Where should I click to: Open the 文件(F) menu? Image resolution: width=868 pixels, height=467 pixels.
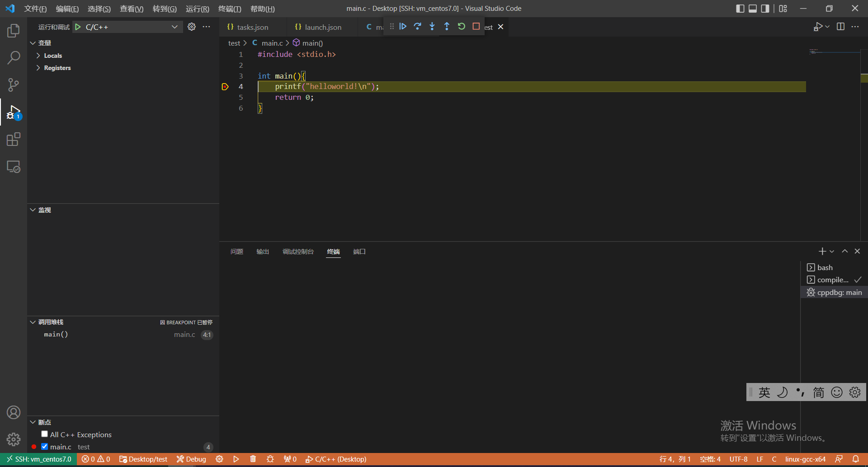(35, 9)
